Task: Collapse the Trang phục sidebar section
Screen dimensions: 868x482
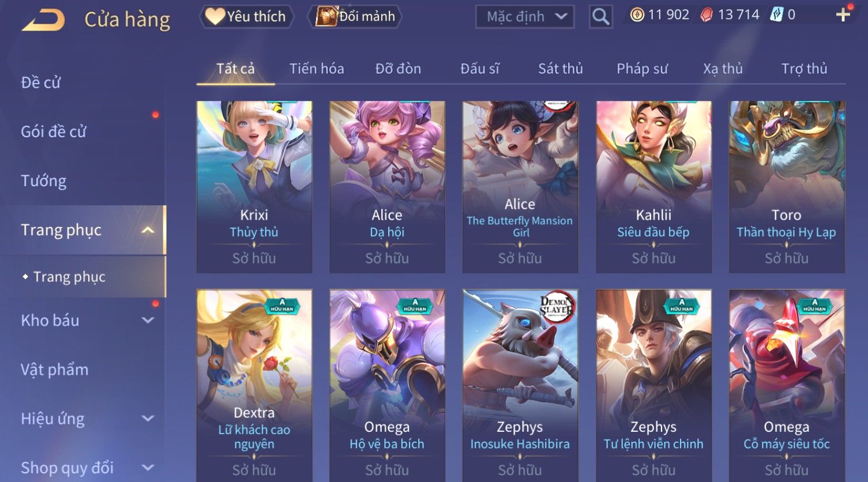Action: coord(148,230)
